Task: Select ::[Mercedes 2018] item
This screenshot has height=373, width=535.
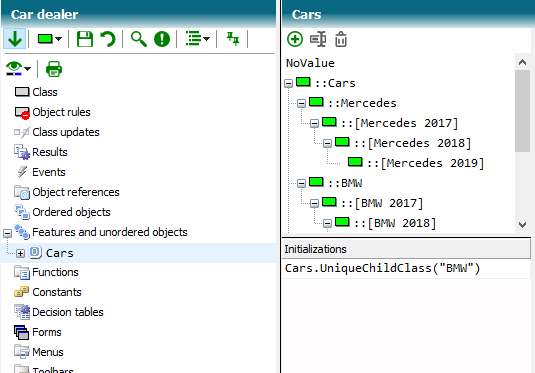Action: click(x=412, y=143)
